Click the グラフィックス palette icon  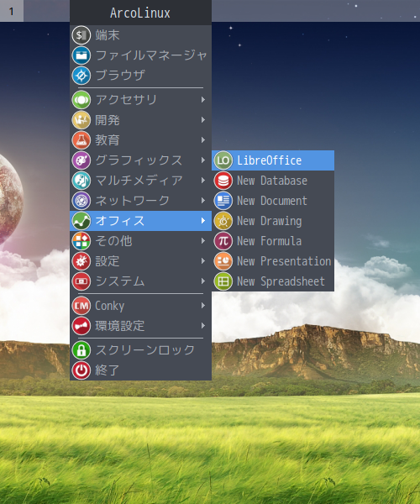(81, 160)
